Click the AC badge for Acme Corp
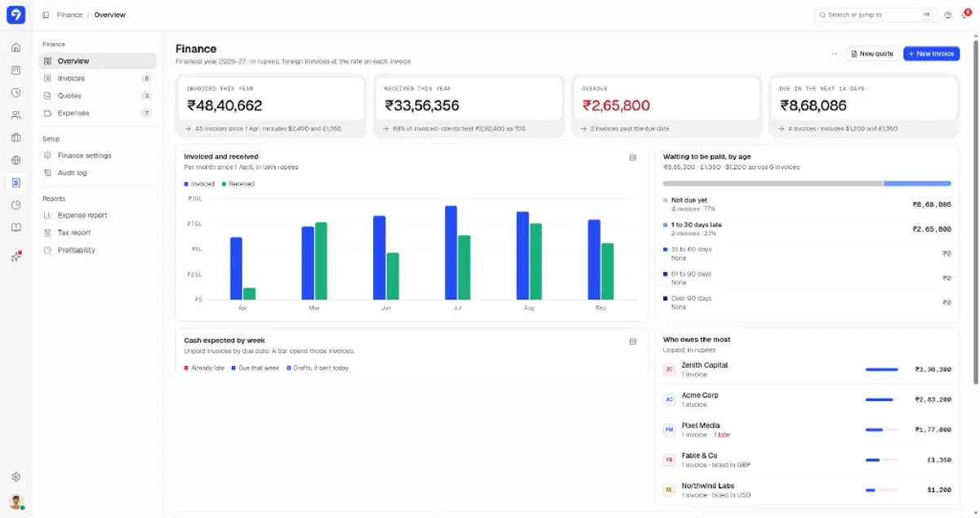The image size is (980, 518). (669, 400)
